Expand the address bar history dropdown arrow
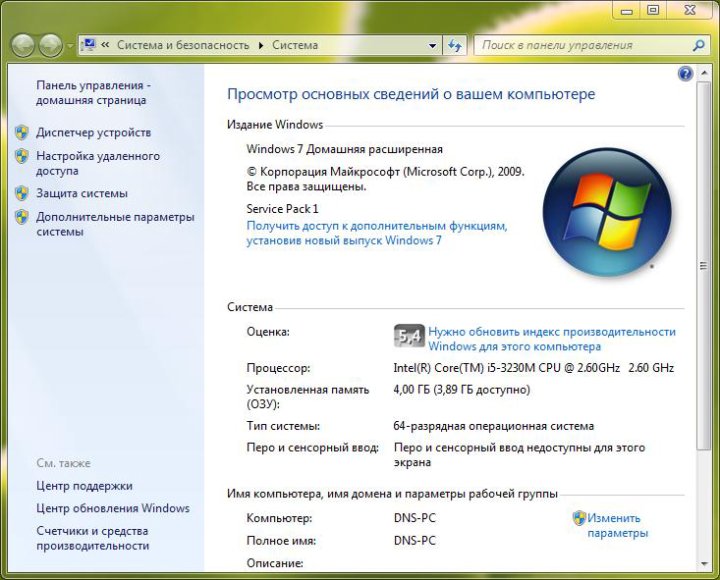720x580 pixels. pyautogui.click(x=433, y=45)
